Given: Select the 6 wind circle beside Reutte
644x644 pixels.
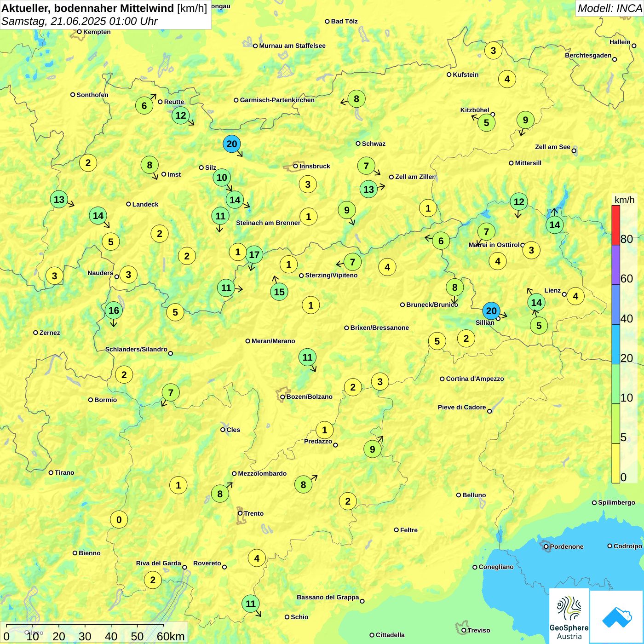Looking at the screenshot, I should click(144, 105).
